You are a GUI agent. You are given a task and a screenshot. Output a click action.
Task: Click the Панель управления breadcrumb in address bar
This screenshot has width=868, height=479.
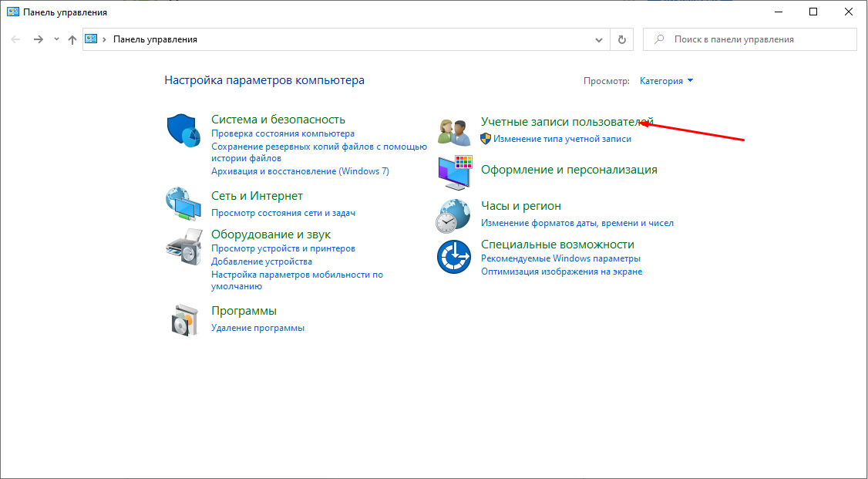coord(155,39)
